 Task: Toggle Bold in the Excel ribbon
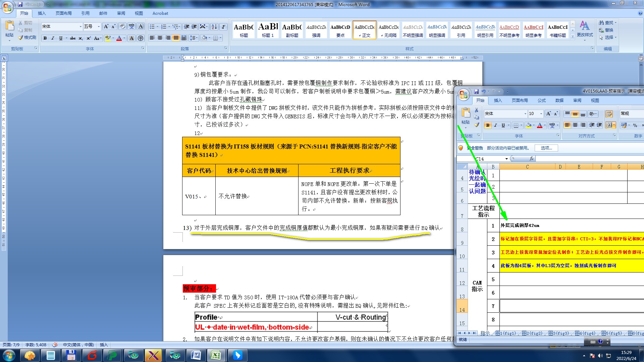coord(488,125)
